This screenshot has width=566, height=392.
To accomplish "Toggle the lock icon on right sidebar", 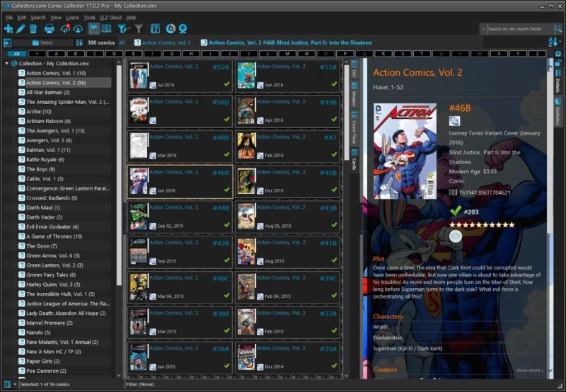I will [558, 63].
